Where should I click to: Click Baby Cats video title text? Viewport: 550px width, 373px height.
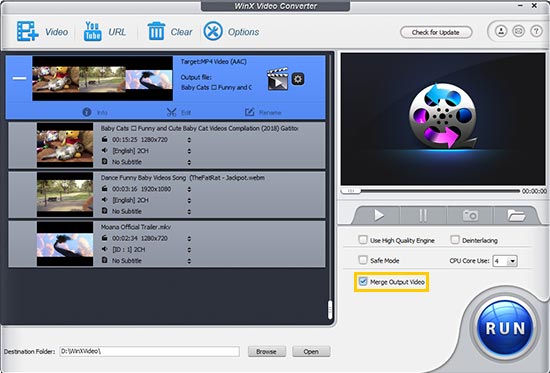point(200,128)
